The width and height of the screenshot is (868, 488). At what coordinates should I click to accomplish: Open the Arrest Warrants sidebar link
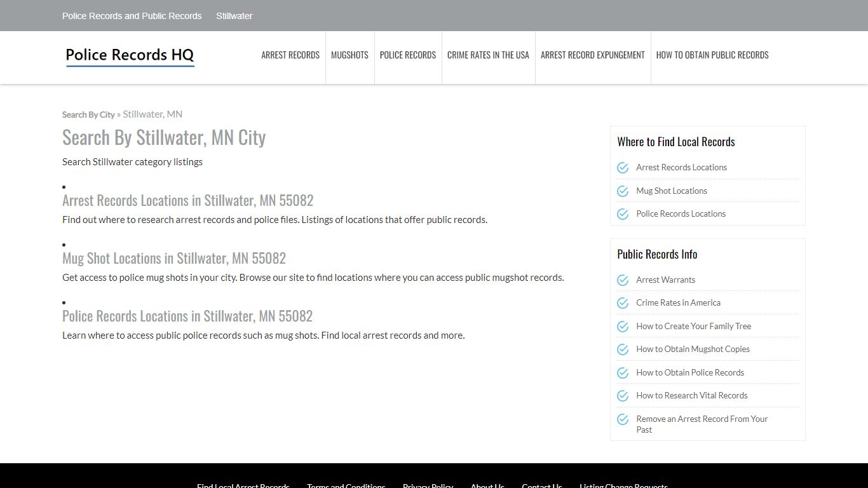click(665, 280)
